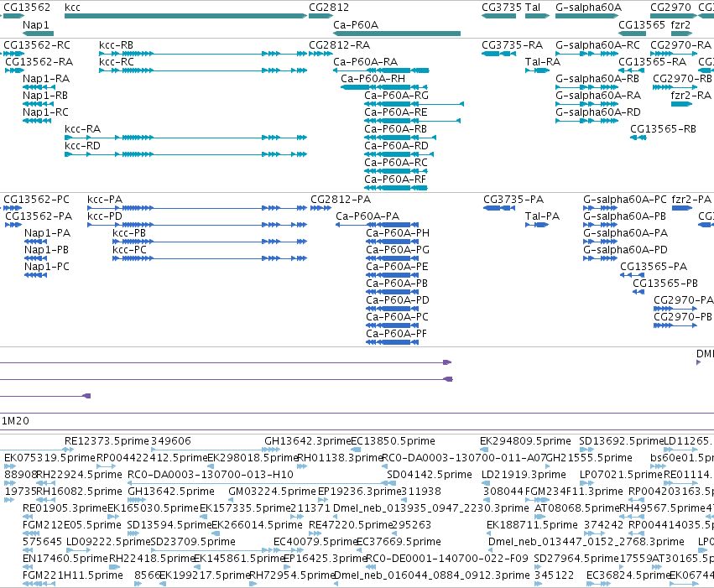
Task: Select transcript G-salpha60A-RB label
Action: click(597, 79)
